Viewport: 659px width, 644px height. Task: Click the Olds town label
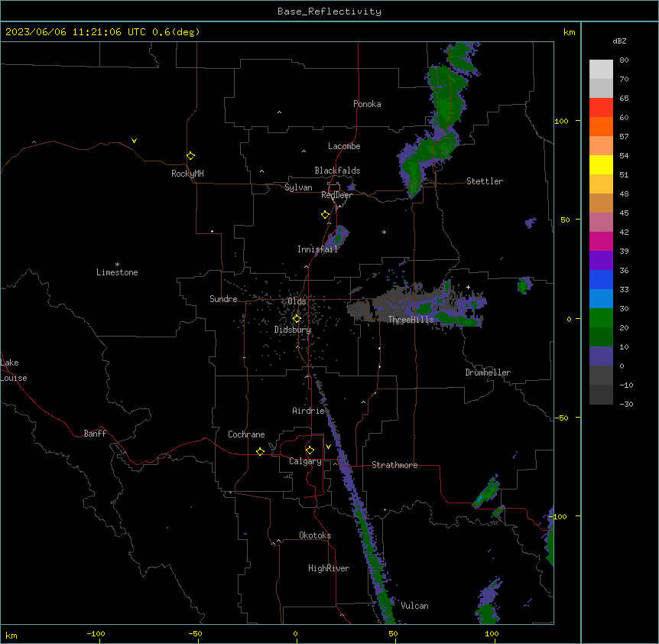(297, 301)
